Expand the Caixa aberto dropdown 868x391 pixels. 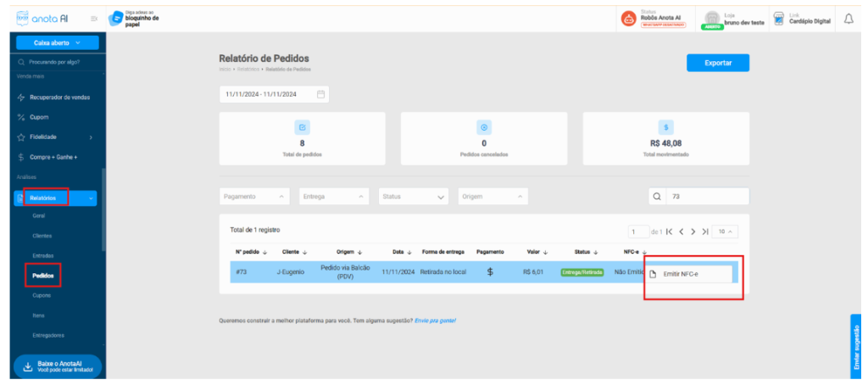57,42
